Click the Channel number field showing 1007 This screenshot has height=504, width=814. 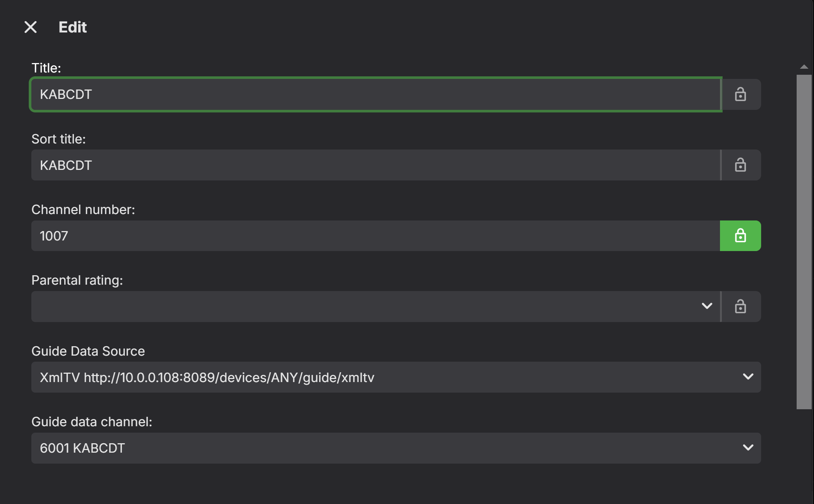[x=375, y=236]
